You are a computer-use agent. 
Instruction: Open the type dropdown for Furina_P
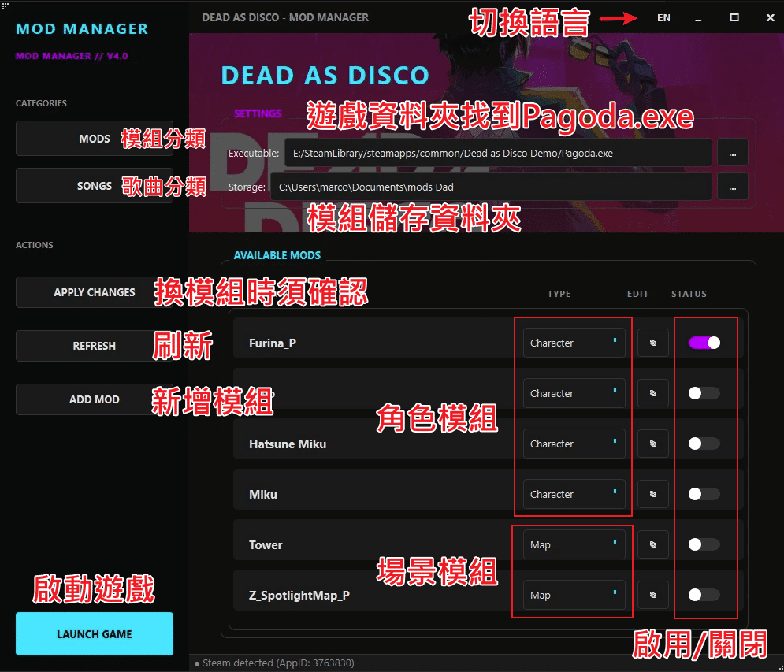(x=574, y=343)
